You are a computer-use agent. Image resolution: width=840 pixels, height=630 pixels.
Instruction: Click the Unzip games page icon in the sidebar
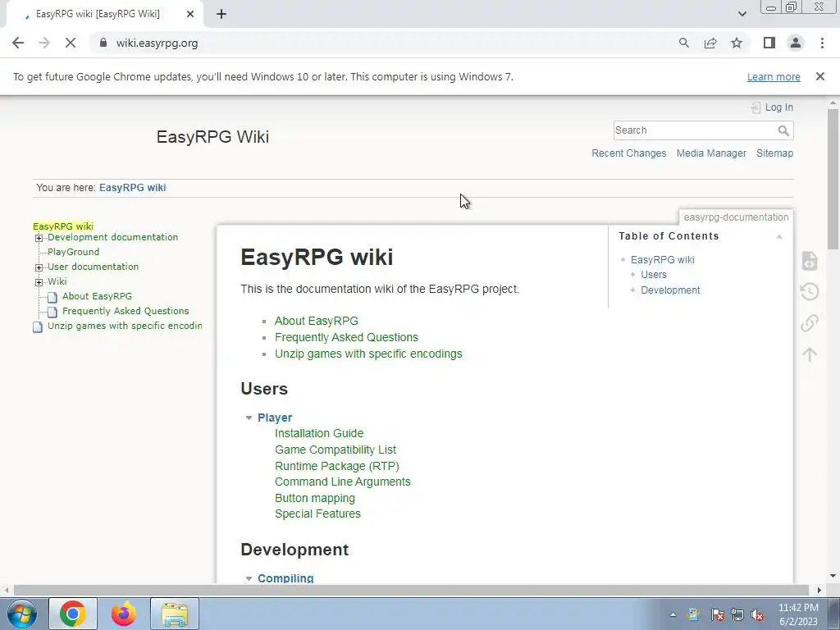tap(38, 326)
